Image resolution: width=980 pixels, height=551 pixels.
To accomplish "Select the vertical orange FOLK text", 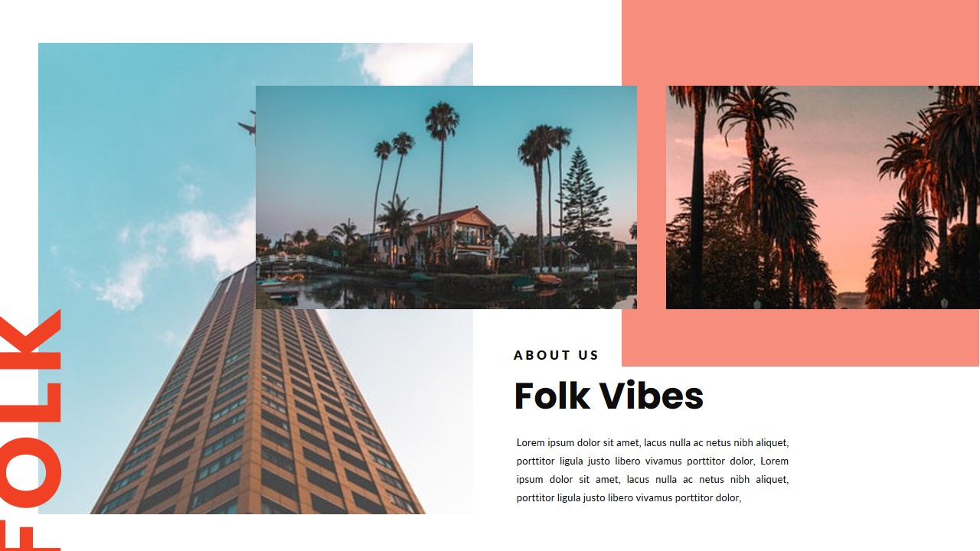I will (31, 429).
